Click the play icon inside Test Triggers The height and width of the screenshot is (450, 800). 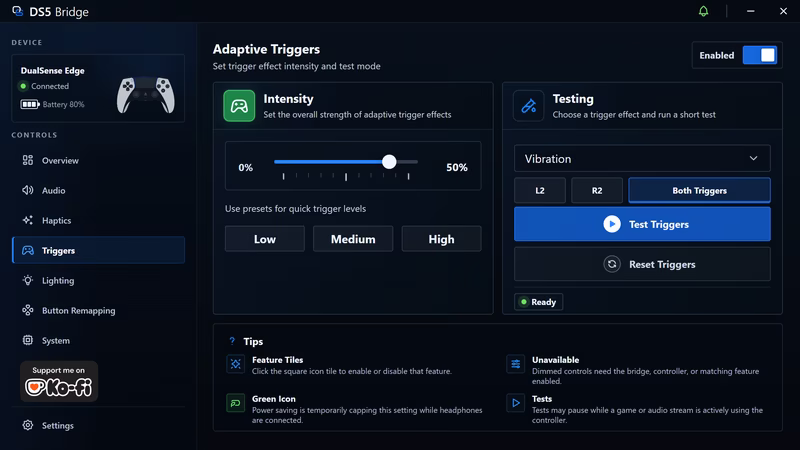pyautogui.click(x=612, y=224)
